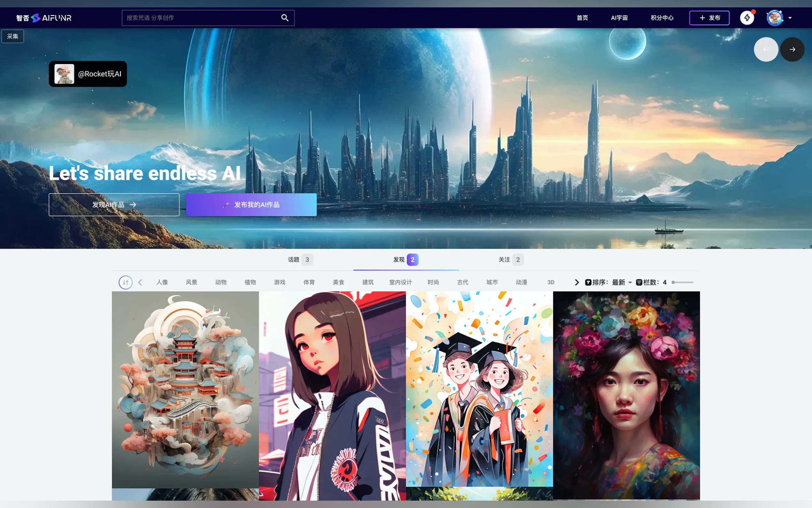Open the lightning bolt notifications icon
The height and width of the screenshot is (508, 812).
coord(747,18)
